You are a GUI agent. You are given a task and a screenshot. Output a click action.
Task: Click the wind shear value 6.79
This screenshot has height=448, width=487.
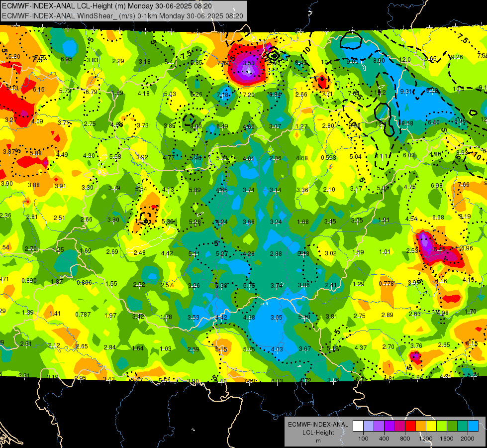point(92,92)
